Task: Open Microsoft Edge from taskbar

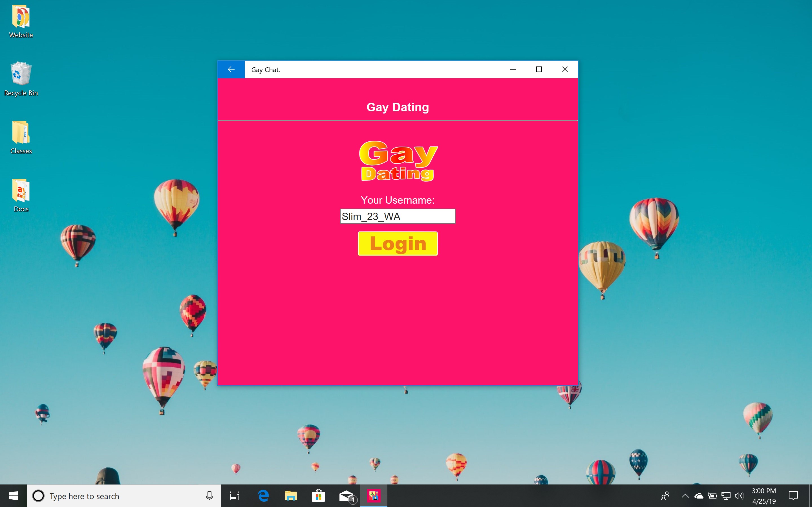Action: click(x=263, y=496)
